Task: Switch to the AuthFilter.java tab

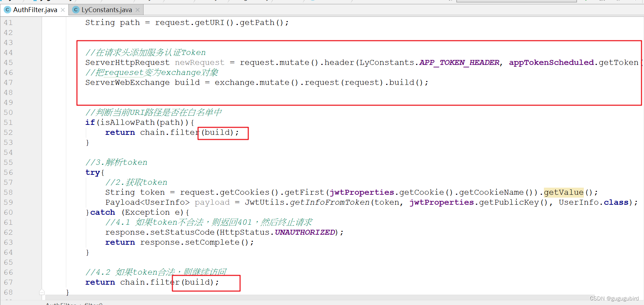Action: (x=35, y=10)
